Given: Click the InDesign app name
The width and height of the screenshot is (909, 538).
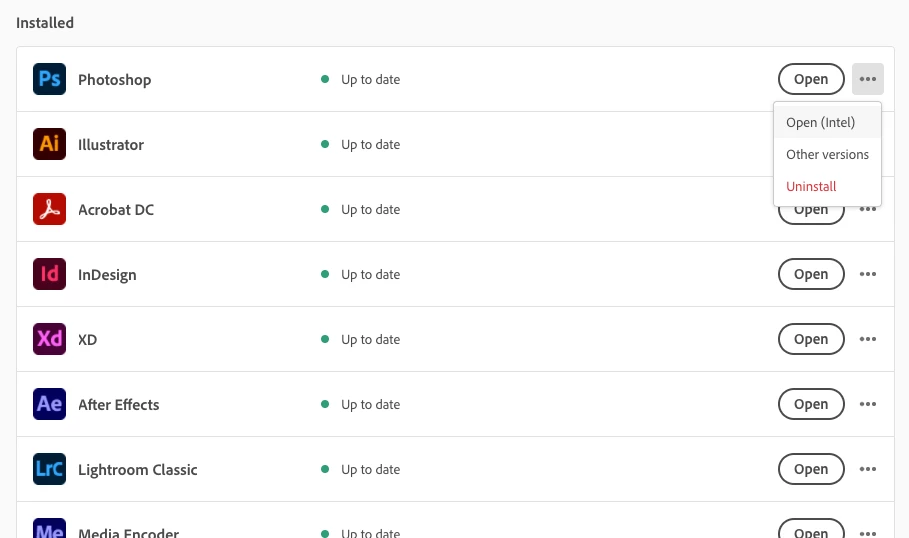Looking at the screenshot, I should pyautogui.click(x=107, y=275).
